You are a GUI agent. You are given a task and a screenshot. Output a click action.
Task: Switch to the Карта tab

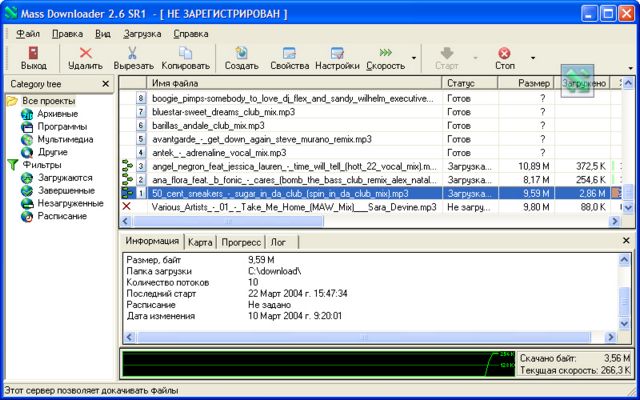(x=200, y=242)
